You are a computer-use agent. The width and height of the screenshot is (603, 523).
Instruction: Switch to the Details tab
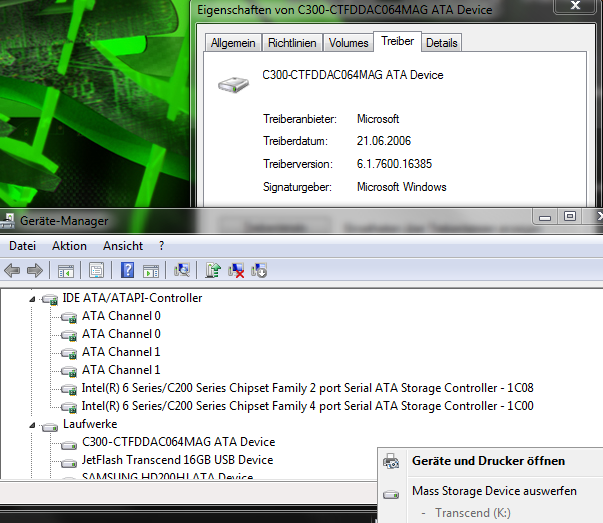coord(442,43)
